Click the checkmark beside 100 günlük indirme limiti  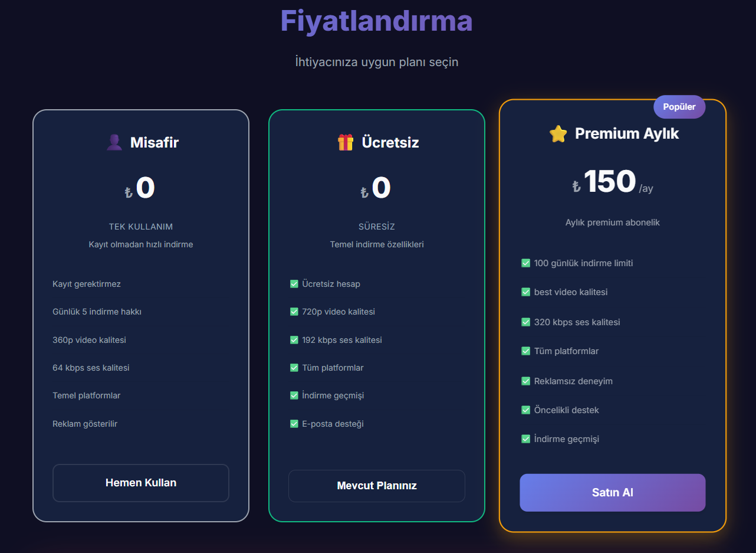pyautogui.click(x=526, y=263)
